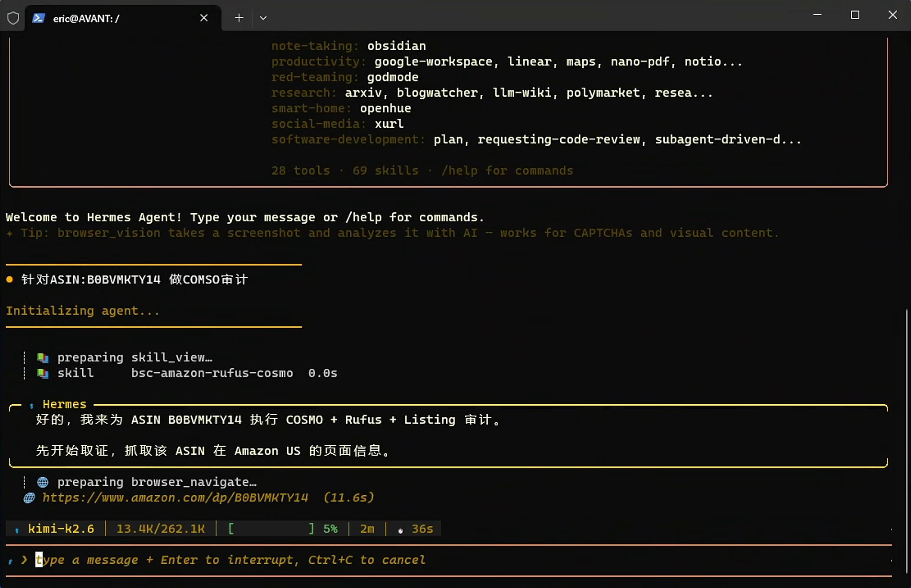The height and width of the screenshot is (588, 911).
Task: Click the 'godmode' red-teaming skill
Action: (393, 77)
